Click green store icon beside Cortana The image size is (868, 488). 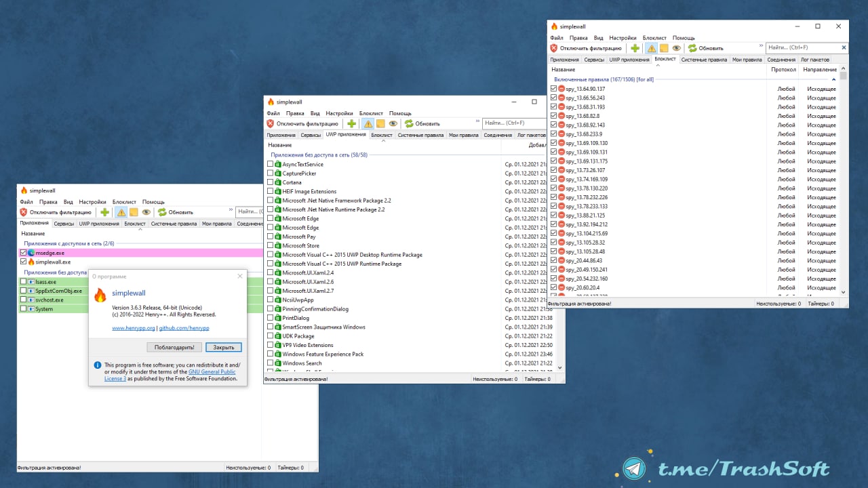pos(278,182)
